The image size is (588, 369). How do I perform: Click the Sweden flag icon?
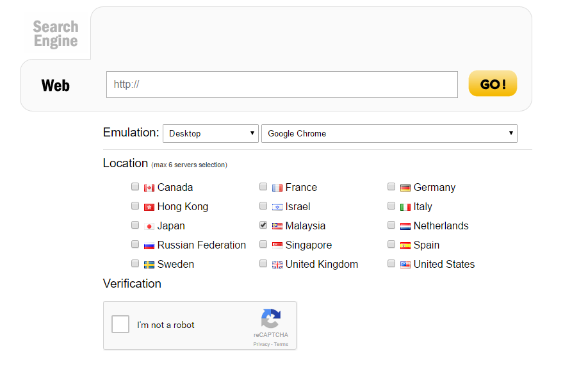click(x=149, y=264)
